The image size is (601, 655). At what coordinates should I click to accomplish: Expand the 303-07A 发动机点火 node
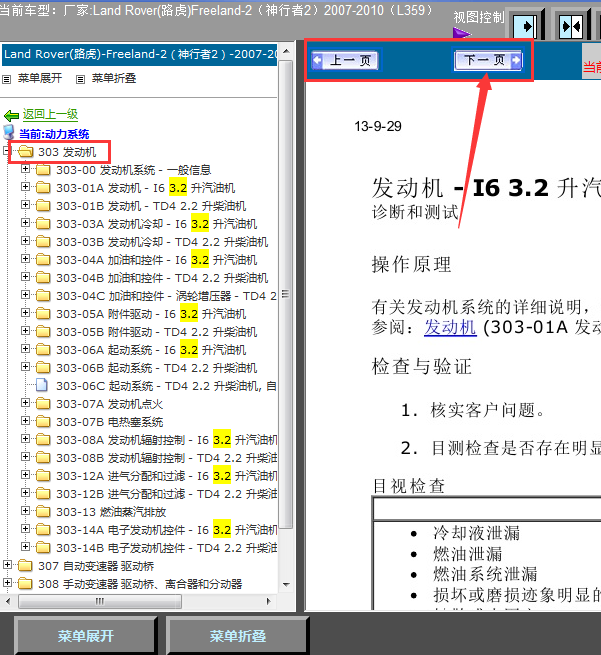tap(25, 402)
